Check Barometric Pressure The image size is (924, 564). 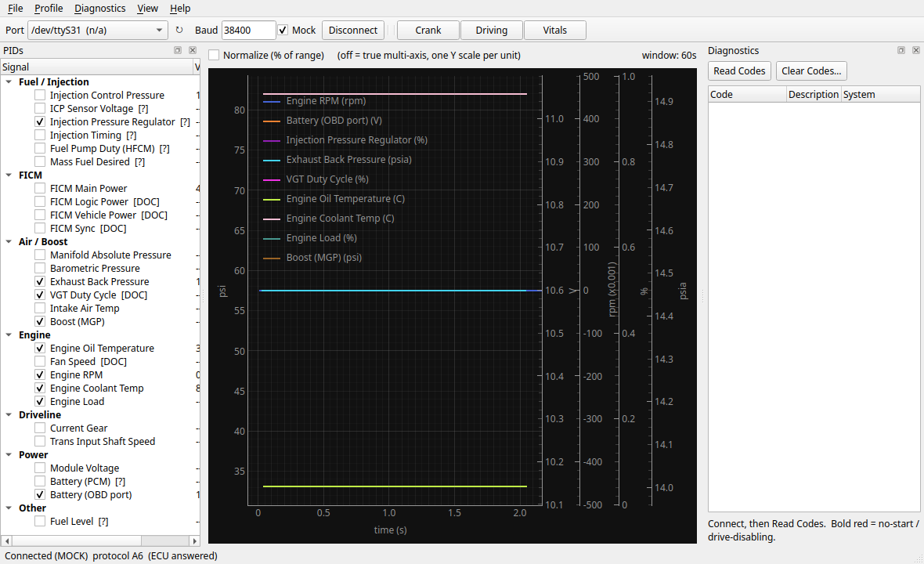pos(40,268)
